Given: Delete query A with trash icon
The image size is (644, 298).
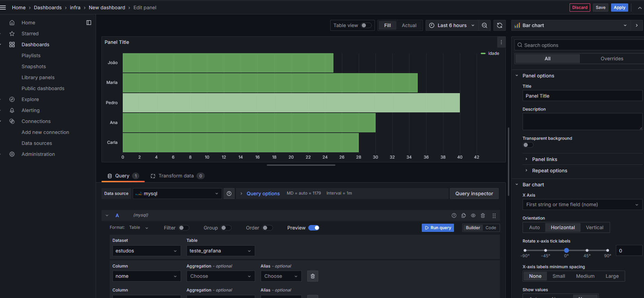Looking at the screenshot, I should tap(483, 215).
